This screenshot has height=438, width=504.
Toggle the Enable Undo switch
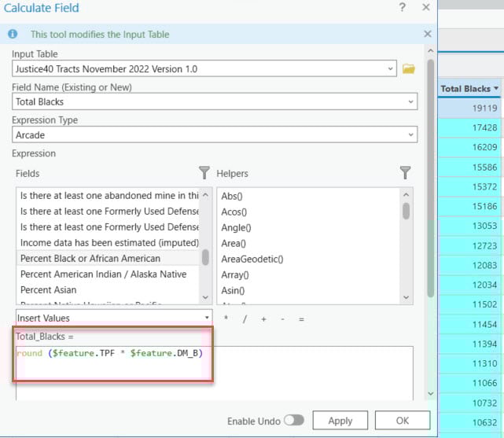point(294,420)
